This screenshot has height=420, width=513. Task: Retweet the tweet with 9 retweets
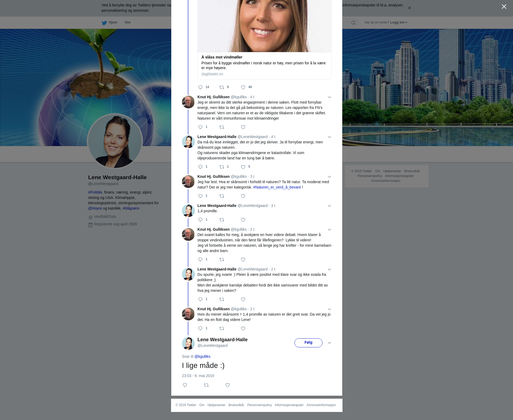pos(222,87)
